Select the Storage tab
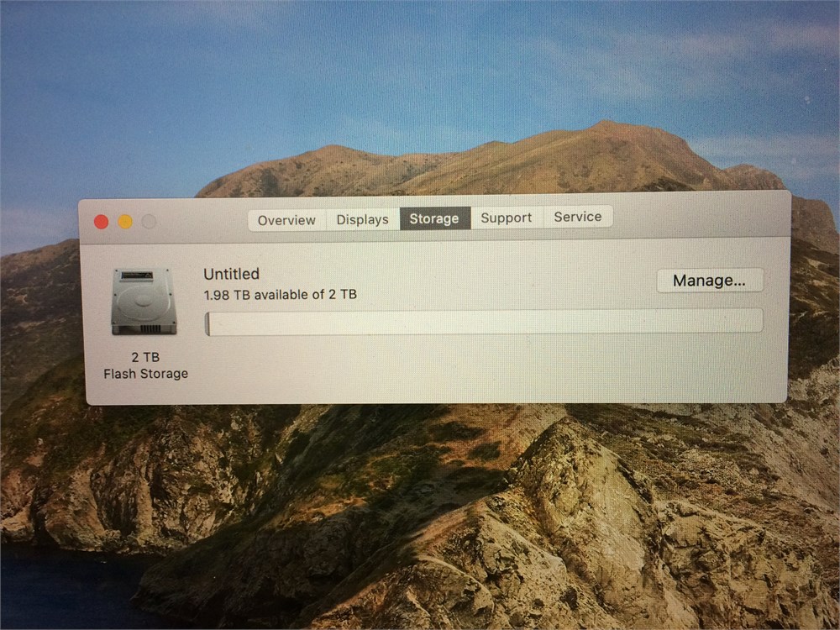The image size is (840, 630). (x=434, y=218)
